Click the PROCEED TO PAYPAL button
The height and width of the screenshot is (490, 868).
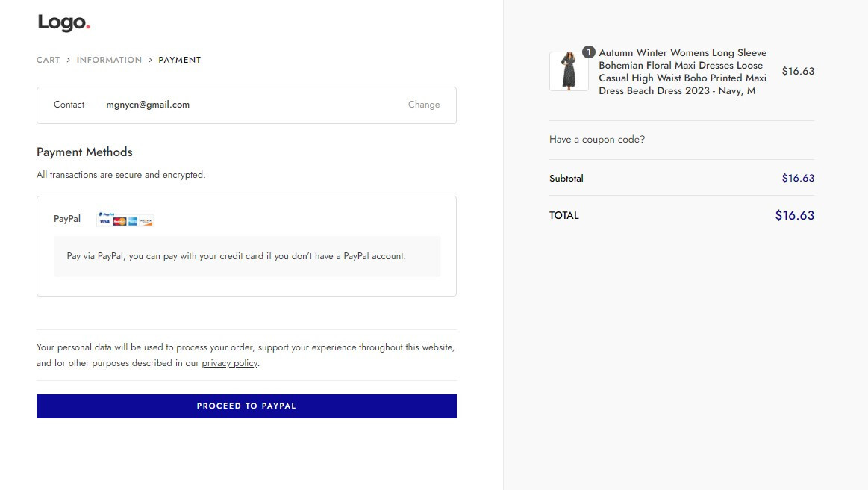(x=246, y=406)
